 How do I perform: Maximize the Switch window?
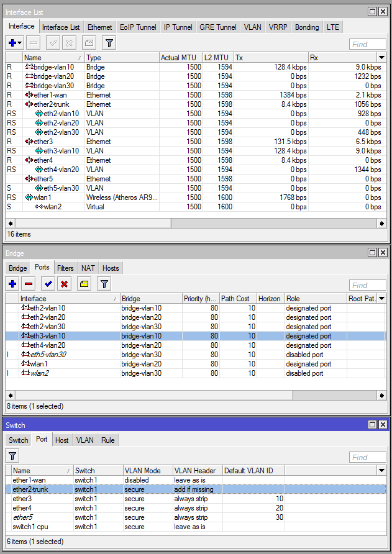(x=372, y=424)
